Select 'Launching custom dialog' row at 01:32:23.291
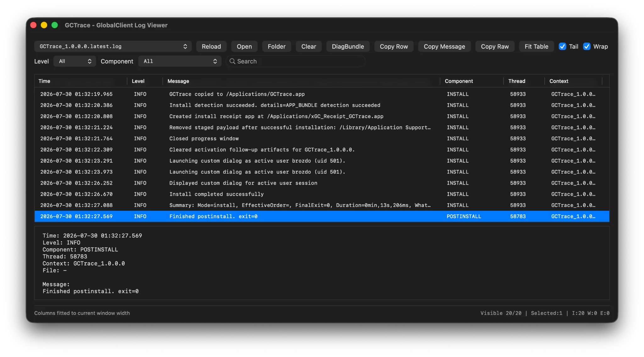 point(322,161)
